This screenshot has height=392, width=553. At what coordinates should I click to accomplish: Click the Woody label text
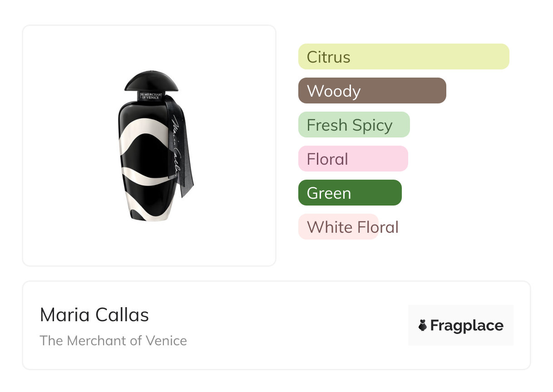334,91
